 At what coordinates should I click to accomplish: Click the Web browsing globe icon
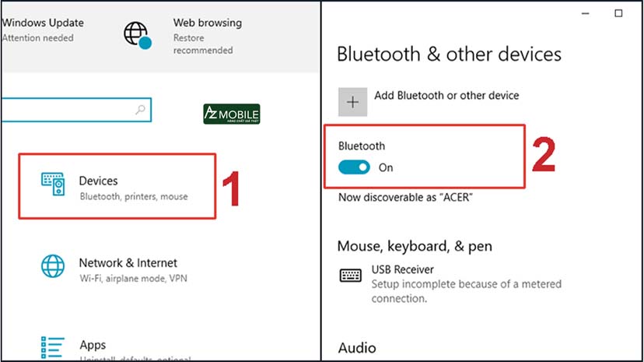136,35
